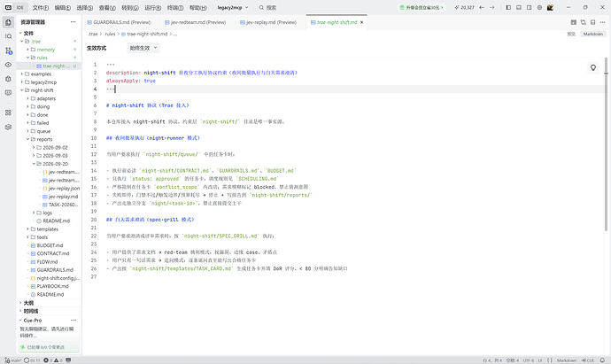
Task: Click the CUE status item in status bar
Action: click(588, 360)
